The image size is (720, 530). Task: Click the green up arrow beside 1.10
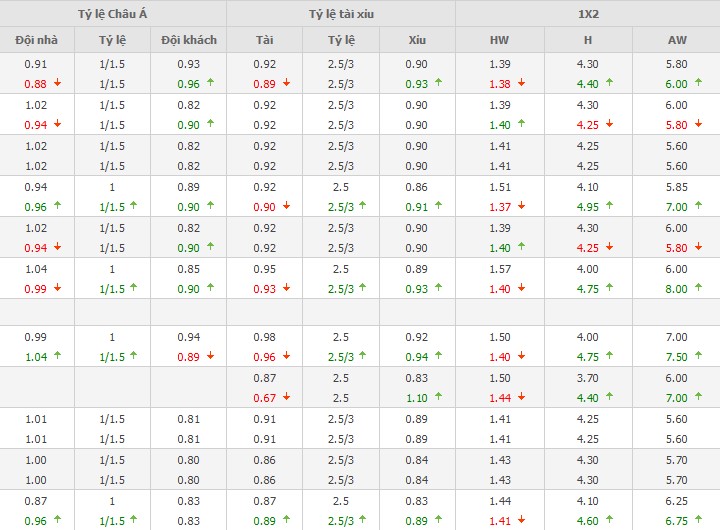[438, 397]
